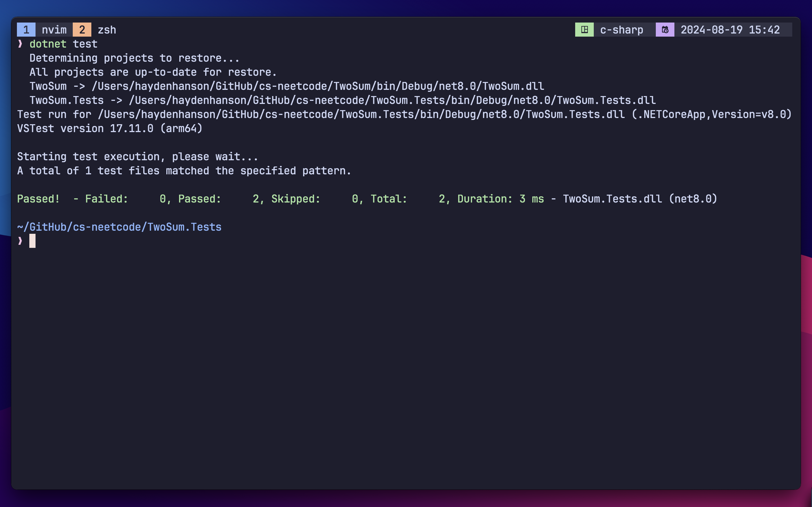This screenshot has width=812, height=507.
Task: Click the TwoSum.dll build output path
Action: click(x=317, y=86)
